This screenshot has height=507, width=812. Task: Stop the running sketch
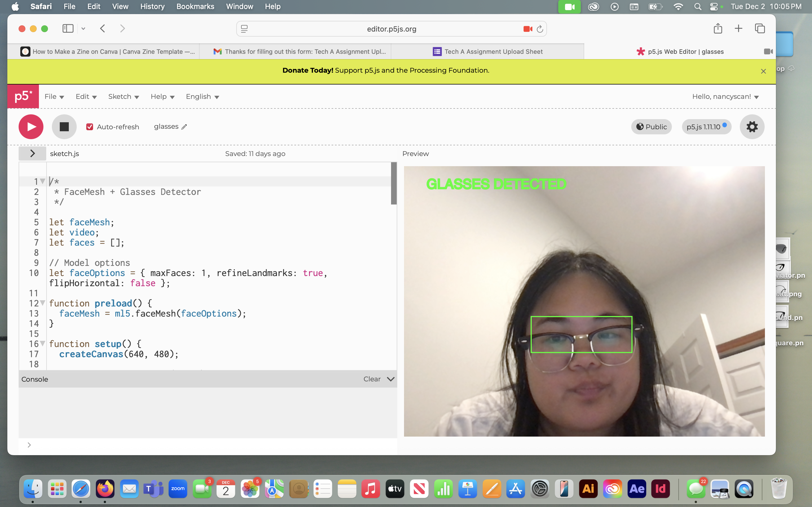click(x=64, y=127)
